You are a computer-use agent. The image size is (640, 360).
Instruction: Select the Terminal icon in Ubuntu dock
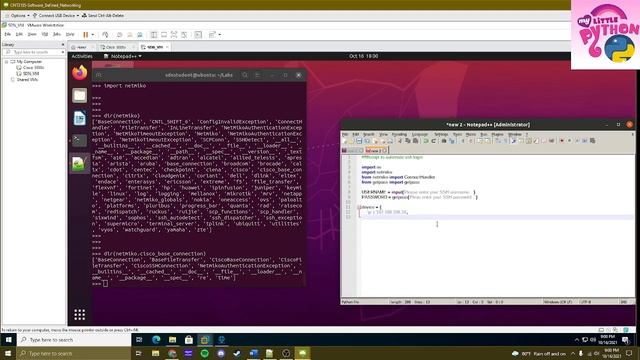80,140
